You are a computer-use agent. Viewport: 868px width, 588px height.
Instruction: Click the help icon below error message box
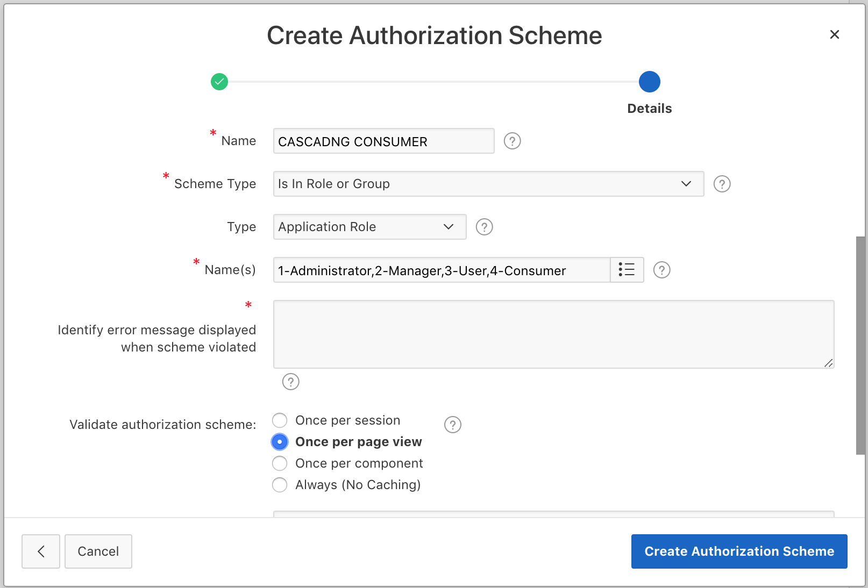tap(290, 382)
